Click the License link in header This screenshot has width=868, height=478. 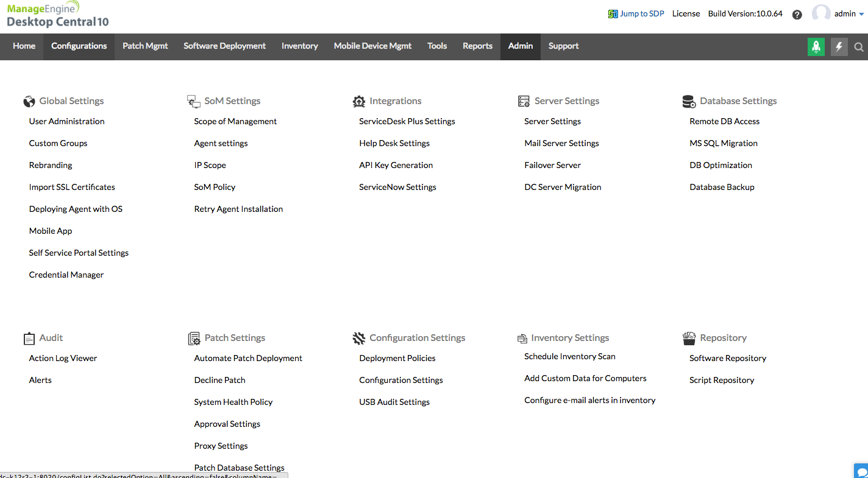point(686,14)
